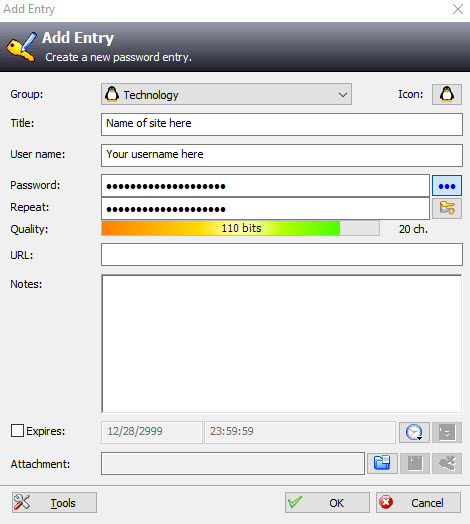Click the disabled calendar button beside expiry time
Image resolution: width=470 pixels, height=524 pixels.
tap(447, 432)
